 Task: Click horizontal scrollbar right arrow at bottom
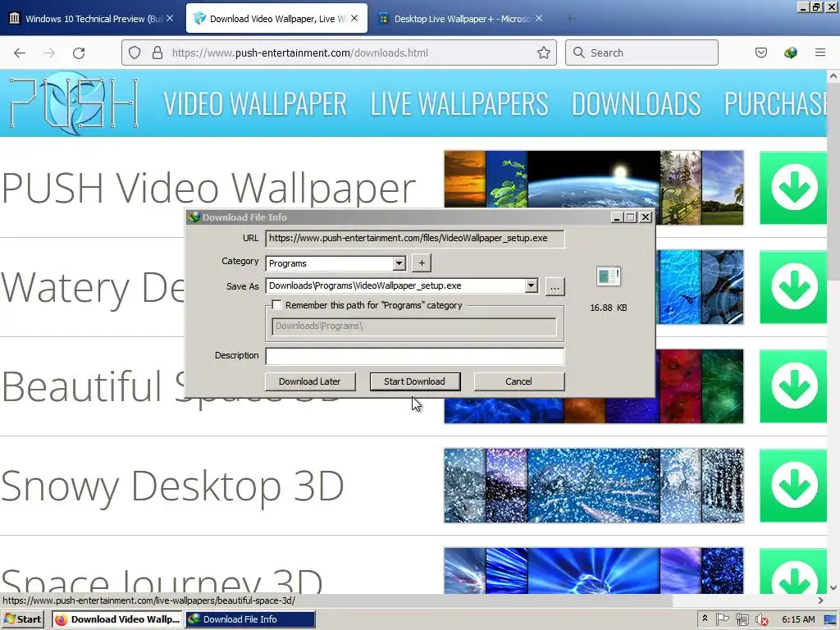tap(820, 600)
